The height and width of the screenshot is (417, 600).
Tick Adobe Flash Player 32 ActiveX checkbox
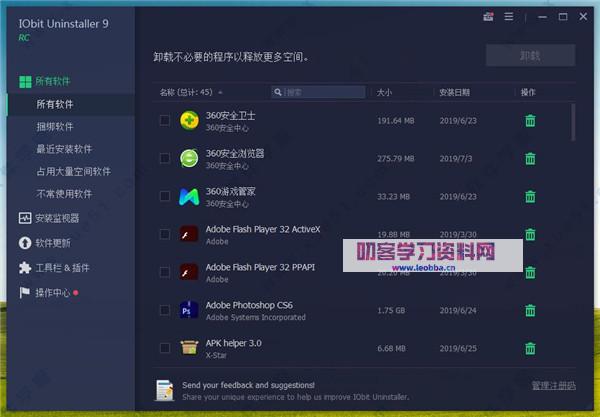(165, 234)
